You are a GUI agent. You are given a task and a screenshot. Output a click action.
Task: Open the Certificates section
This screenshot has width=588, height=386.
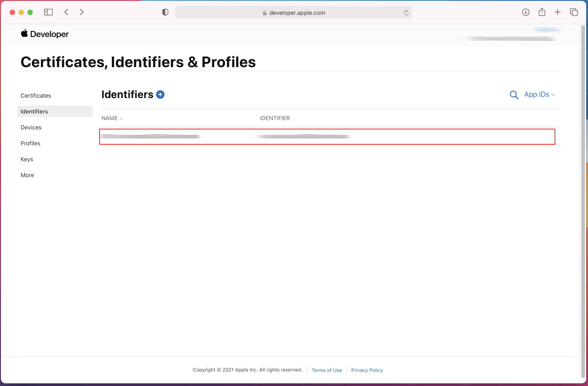(x=36, y=96)
